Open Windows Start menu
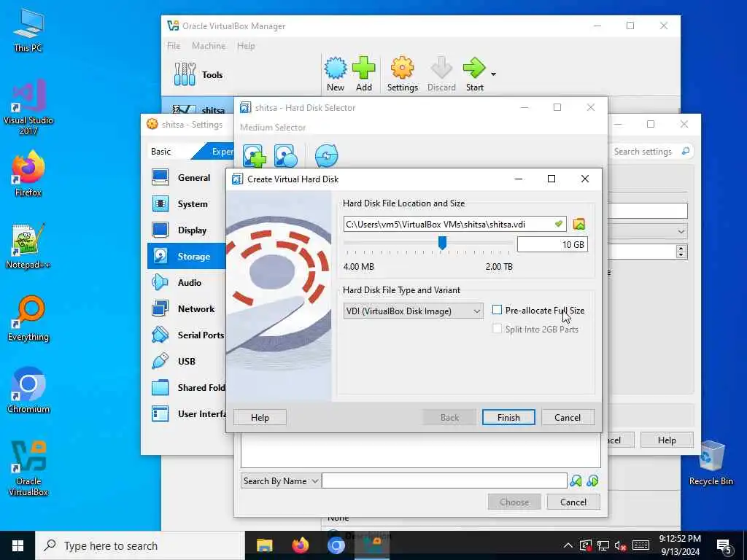The width and height of the screenshot is (747, 560). tap(18, 545)
